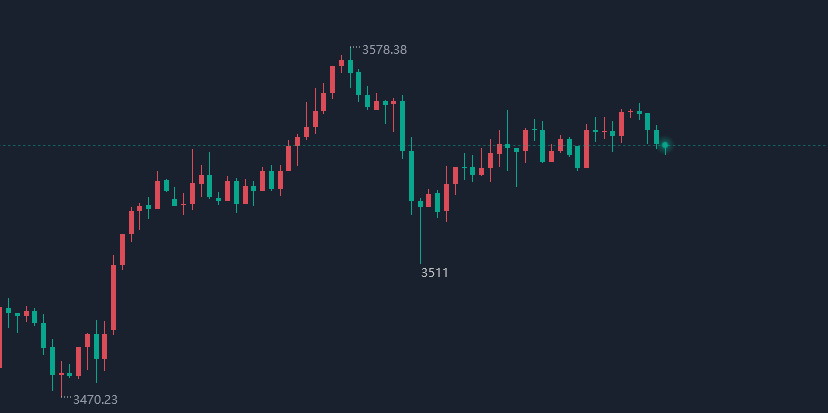828x413 pixels.
Task: Click the second-to-last green candle near the right end
Action: click(648, 120)
